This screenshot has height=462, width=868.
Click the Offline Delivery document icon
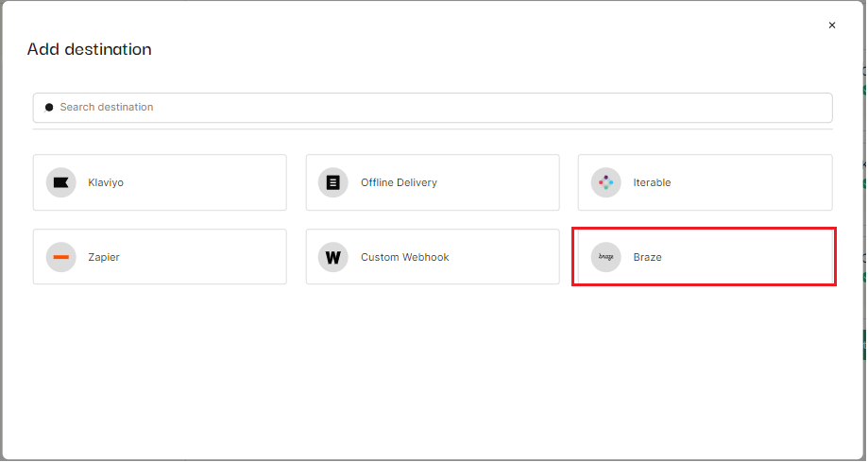(x=333, y=182)
